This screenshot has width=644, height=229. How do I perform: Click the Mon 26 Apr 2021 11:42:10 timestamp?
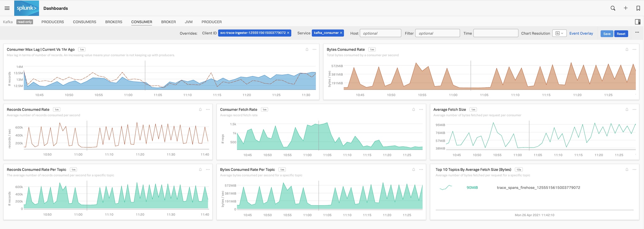click(x=535, y=215)
